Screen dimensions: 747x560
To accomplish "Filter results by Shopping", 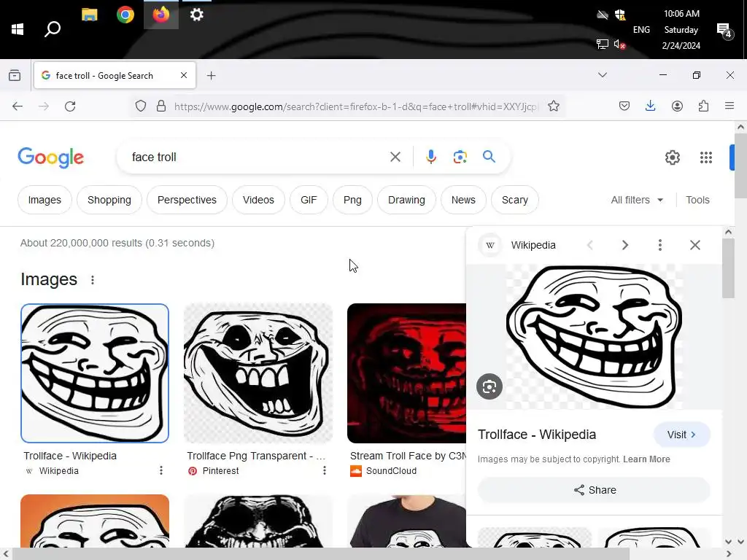I will click(x=109, y=200).
